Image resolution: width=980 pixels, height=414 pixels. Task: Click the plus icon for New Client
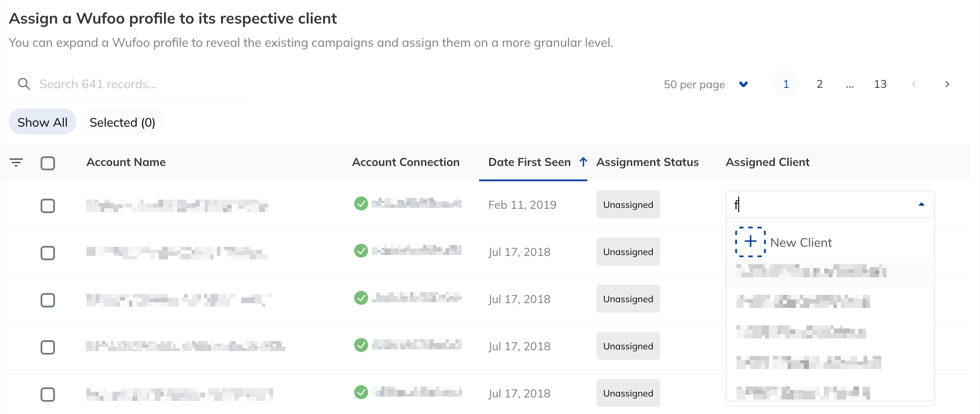tap(750, 241)
